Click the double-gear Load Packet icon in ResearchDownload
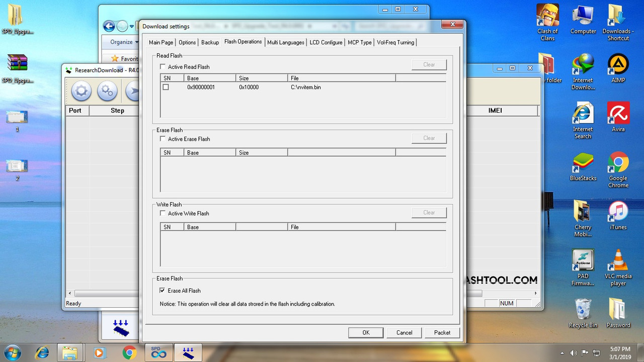The image size is (644, 362). [107, 92]
